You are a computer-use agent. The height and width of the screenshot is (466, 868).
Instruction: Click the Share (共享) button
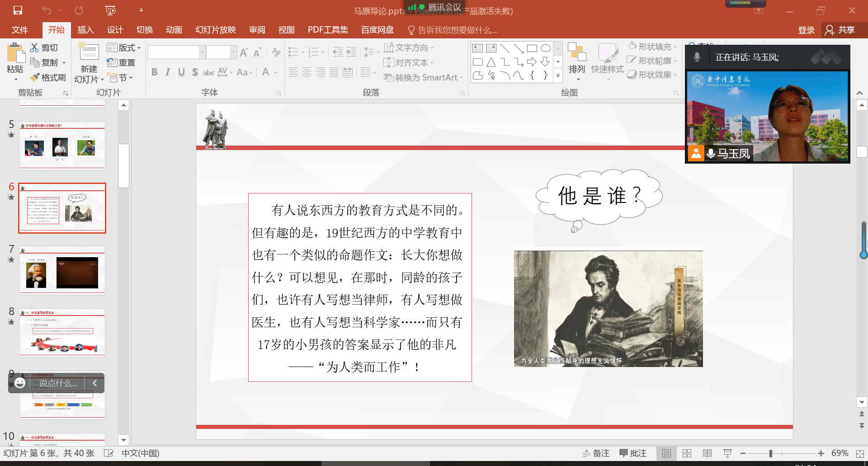(x=840, y=30)
